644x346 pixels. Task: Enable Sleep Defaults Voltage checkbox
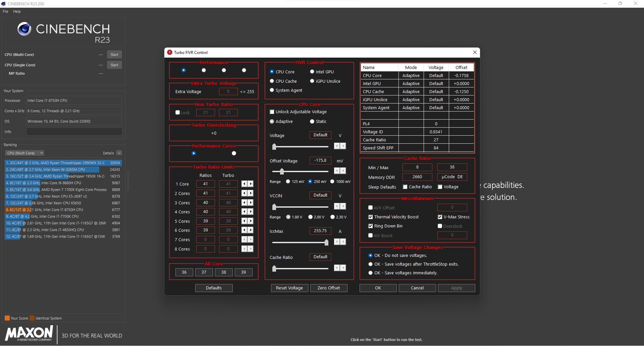point(440,187)
